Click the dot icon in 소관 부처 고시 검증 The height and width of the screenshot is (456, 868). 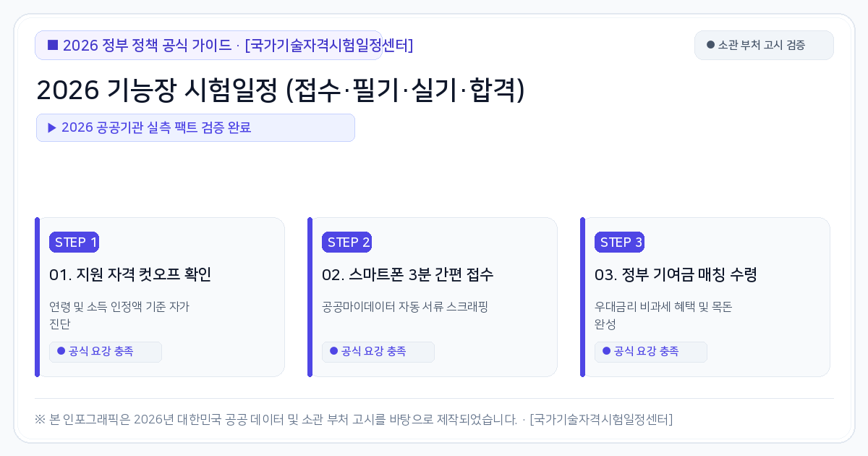point(710,45)
